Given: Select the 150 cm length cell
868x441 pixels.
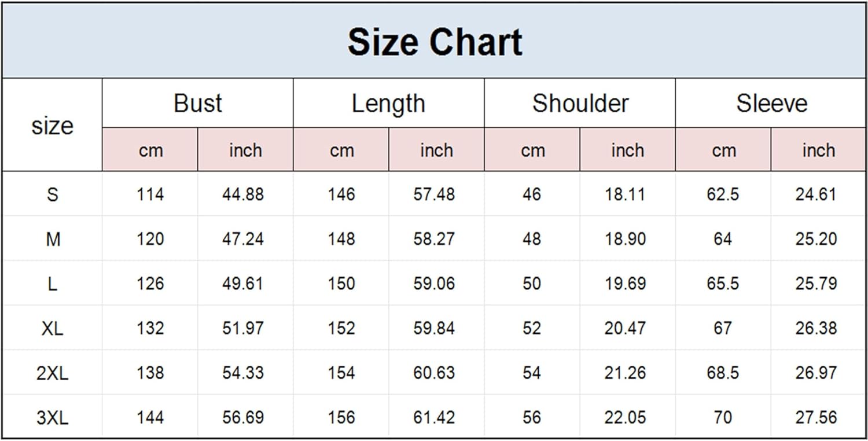Looking at the screenshot, I should coord(341,284).
